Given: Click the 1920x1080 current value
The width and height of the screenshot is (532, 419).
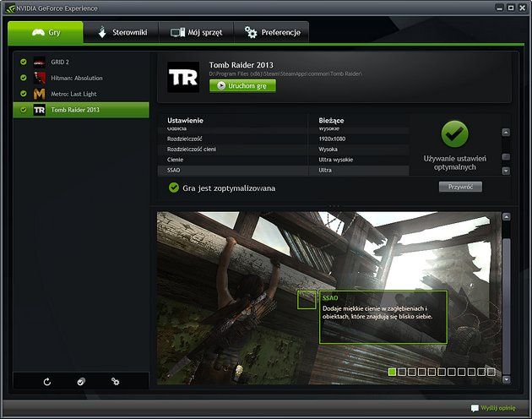Looking at the screenshot, I should [x=332, y=139].
